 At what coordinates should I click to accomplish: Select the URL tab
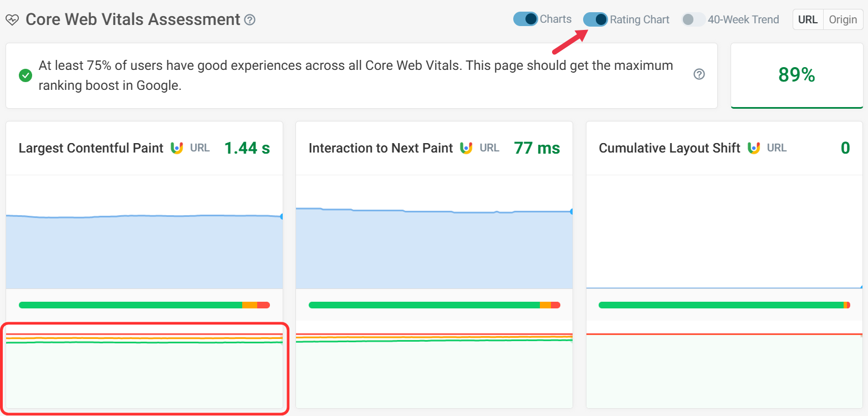808,19
